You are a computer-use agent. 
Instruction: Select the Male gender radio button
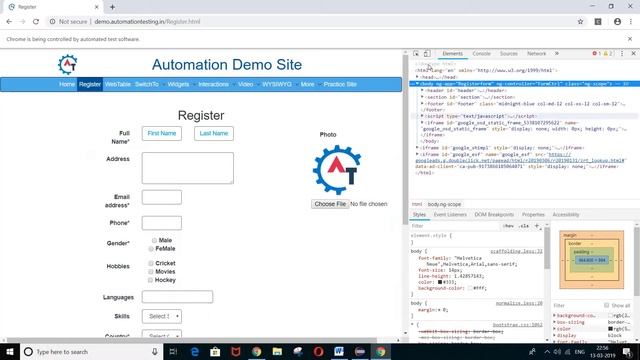pyautogui.click(x=154, y=240)
